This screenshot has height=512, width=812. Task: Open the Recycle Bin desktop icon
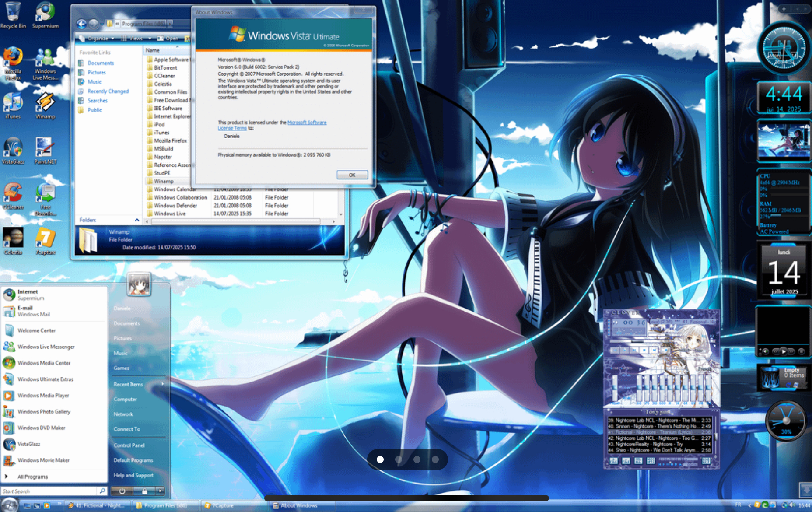(x=13, y=15)
